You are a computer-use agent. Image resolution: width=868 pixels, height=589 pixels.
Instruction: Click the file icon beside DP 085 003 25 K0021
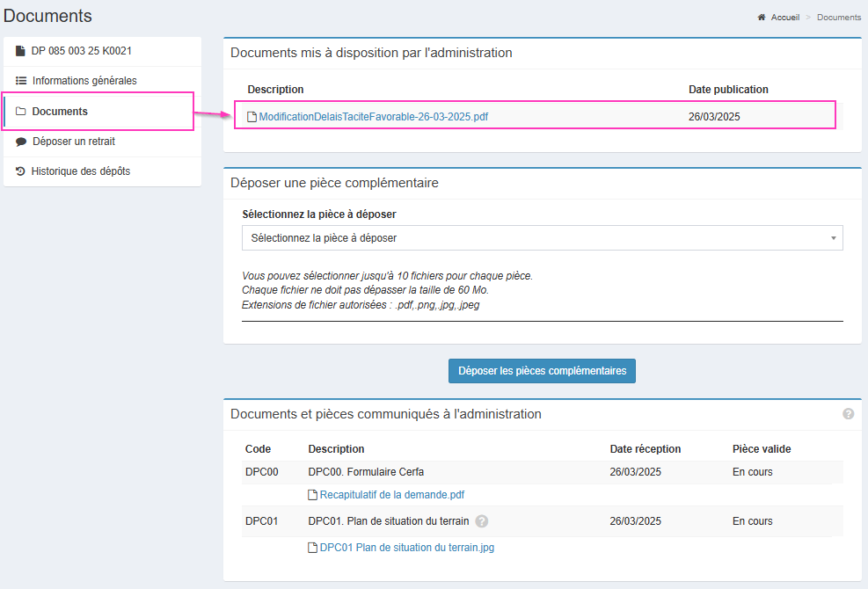(x=21, y=51)
